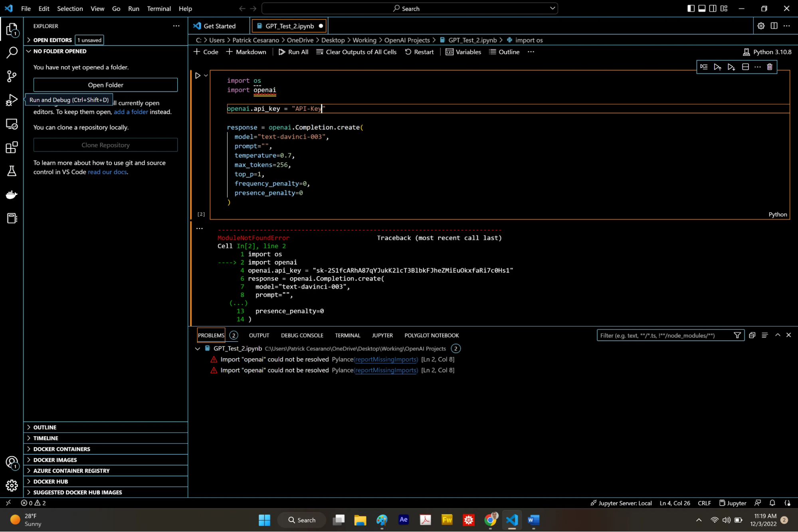Open the Remote Explorer icon

12,124
